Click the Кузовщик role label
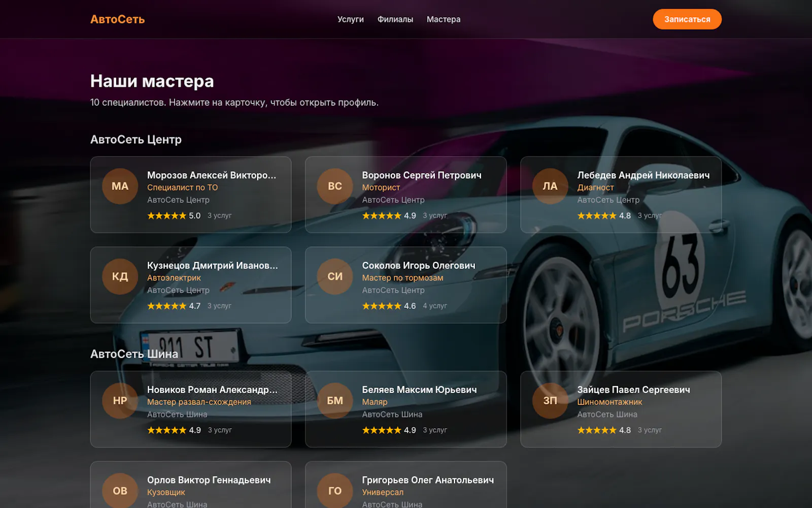The image size is (812, 508). (166, 492)
